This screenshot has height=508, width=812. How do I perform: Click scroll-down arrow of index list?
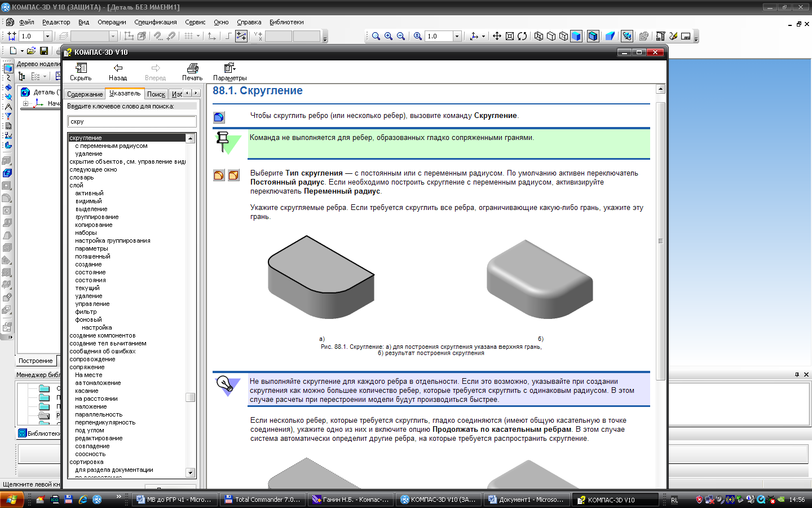point(191,473)
